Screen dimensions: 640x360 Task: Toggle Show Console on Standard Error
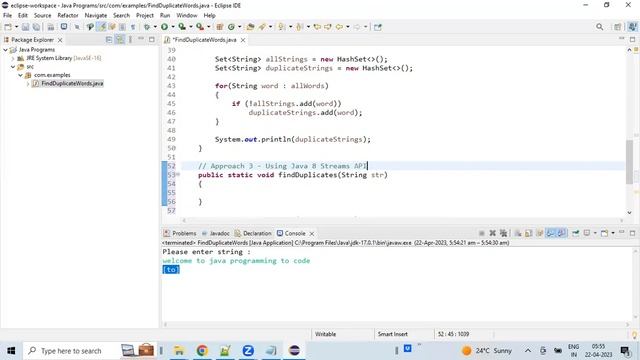pos(562,233)
